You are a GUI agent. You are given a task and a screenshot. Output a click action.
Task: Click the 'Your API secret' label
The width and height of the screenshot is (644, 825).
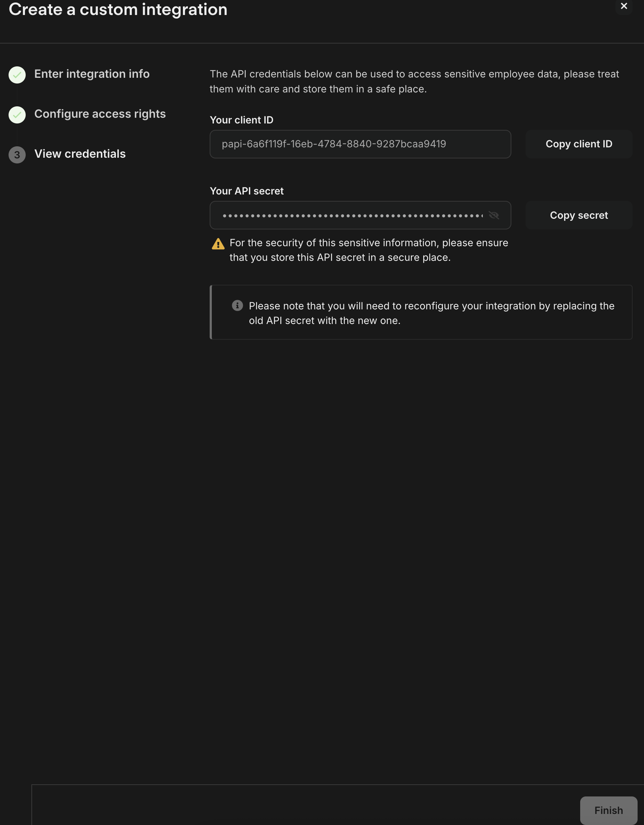[246, 191]
